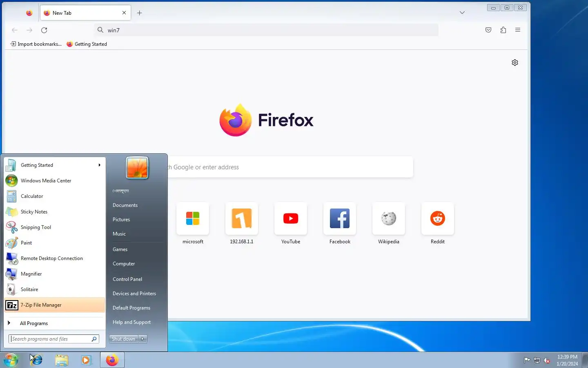Open shut down options arrow
This screenshot has width=588, height=368.
143,339
